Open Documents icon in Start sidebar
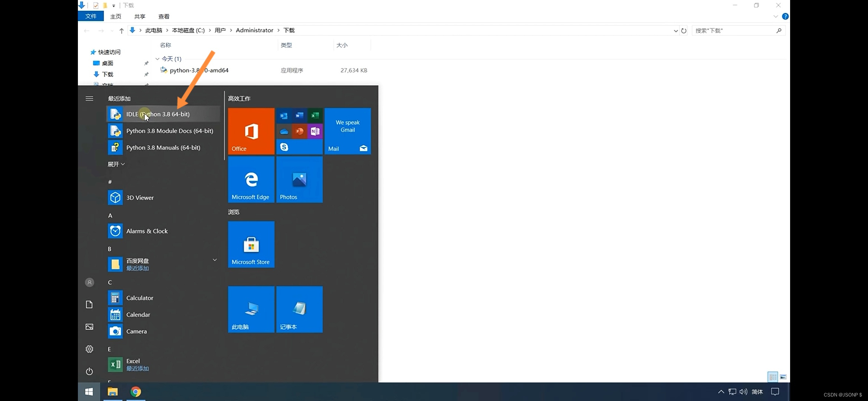 click(89, 304)
